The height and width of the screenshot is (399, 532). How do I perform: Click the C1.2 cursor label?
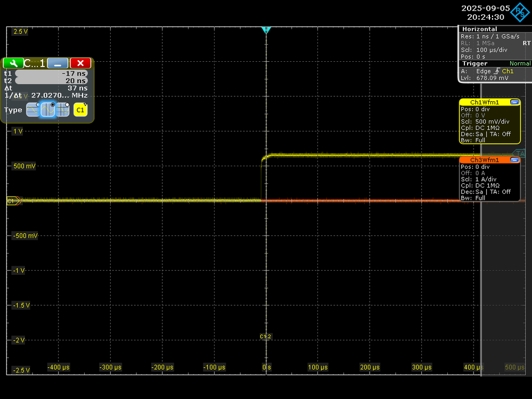click(265, 337)
